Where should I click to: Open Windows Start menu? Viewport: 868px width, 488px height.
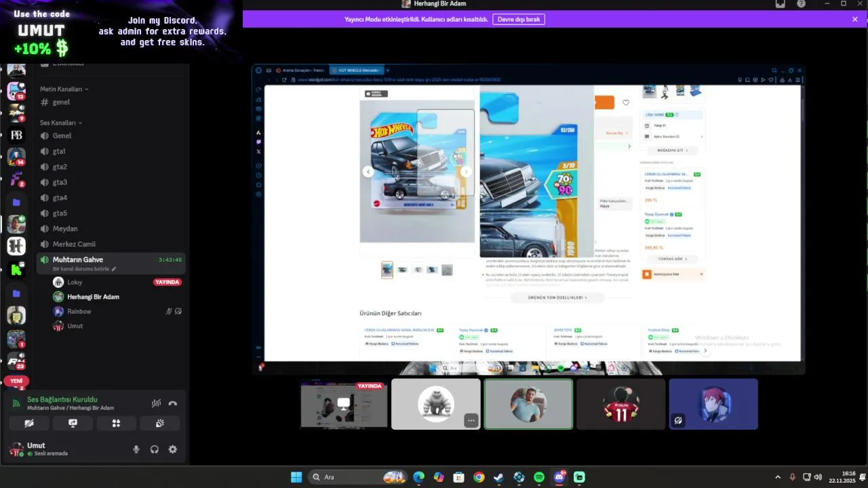click(296, 477)
